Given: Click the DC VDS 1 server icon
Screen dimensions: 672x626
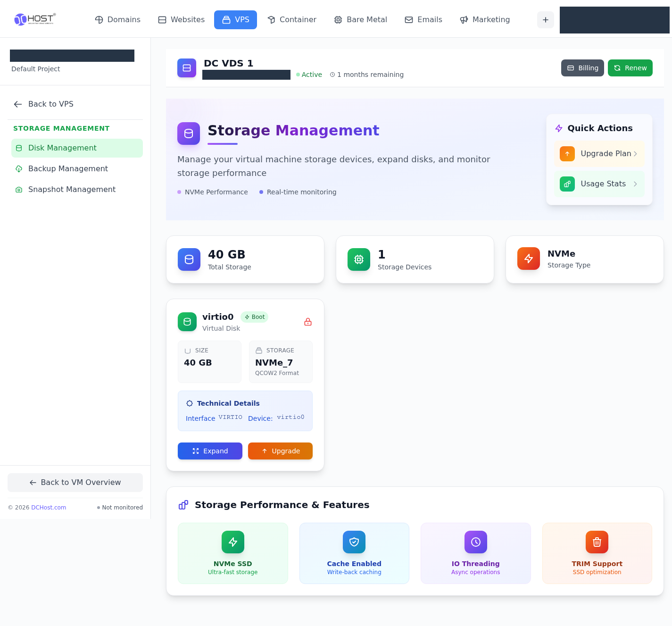Looking at the screenshot, I should (x=187, y=68).
